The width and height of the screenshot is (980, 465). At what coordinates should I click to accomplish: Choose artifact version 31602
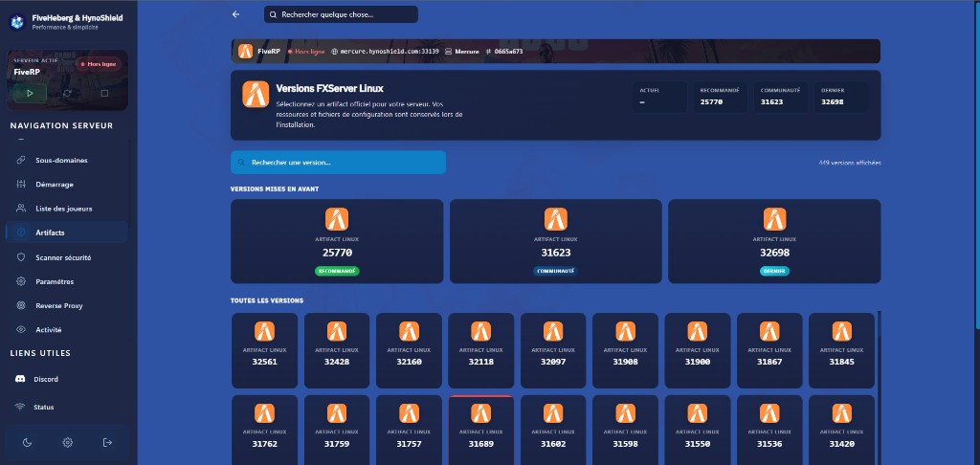coord(553,430)
